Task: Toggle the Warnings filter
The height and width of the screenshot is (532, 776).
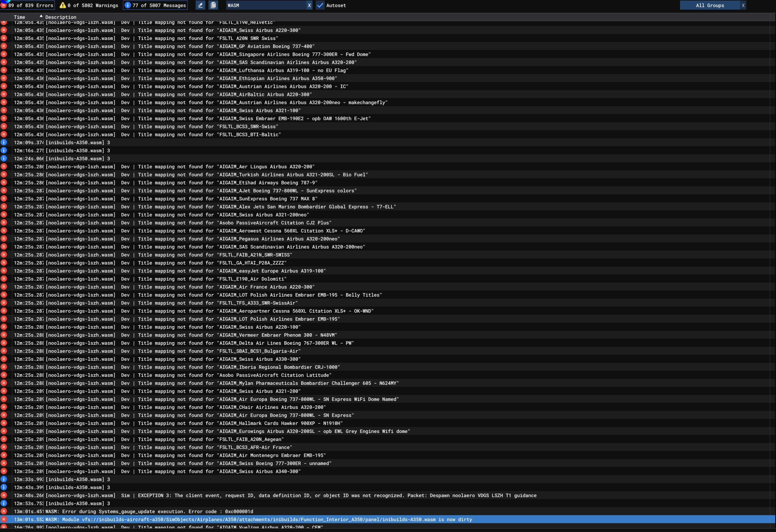Action: click(x=89, y=5)
